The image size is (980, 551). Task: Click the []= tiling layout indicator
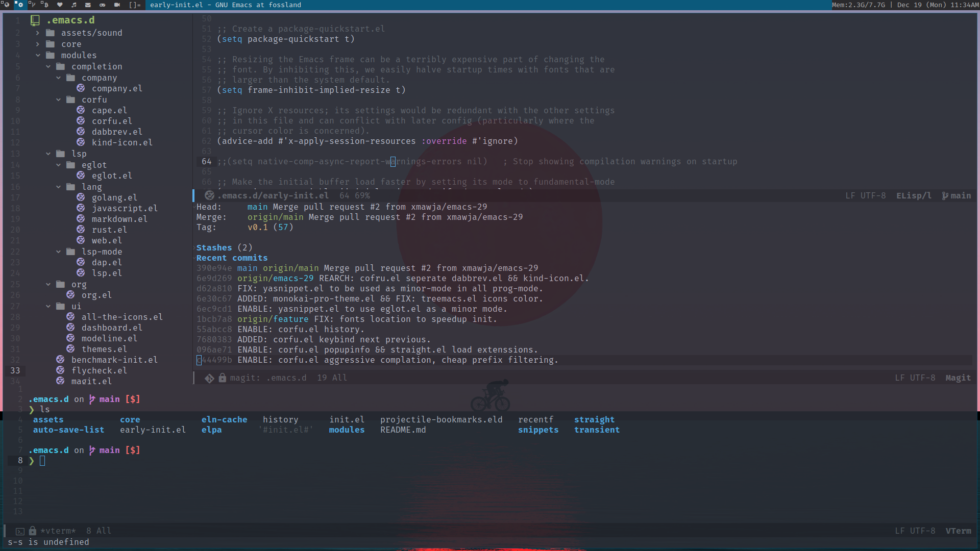[x=135, y=5]
